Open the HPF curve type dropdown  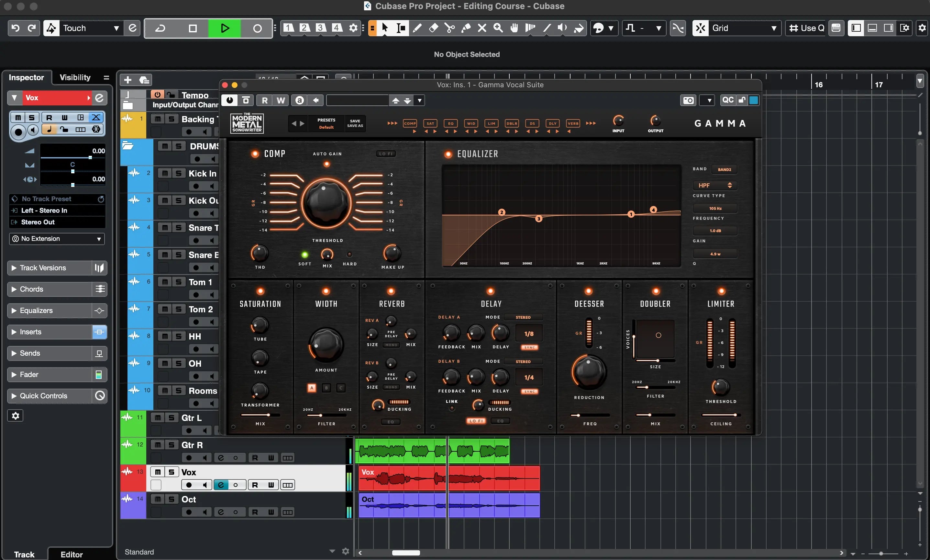pos(715,185)
